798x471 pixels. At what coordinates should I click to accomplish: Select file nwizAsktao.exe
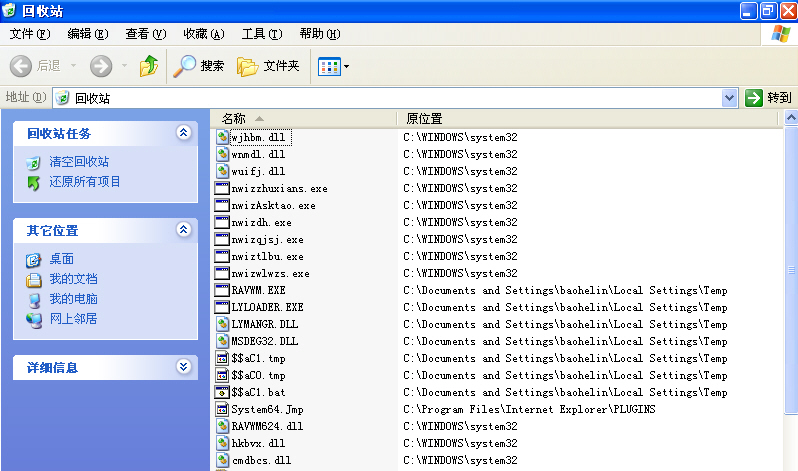coord(273,206)
